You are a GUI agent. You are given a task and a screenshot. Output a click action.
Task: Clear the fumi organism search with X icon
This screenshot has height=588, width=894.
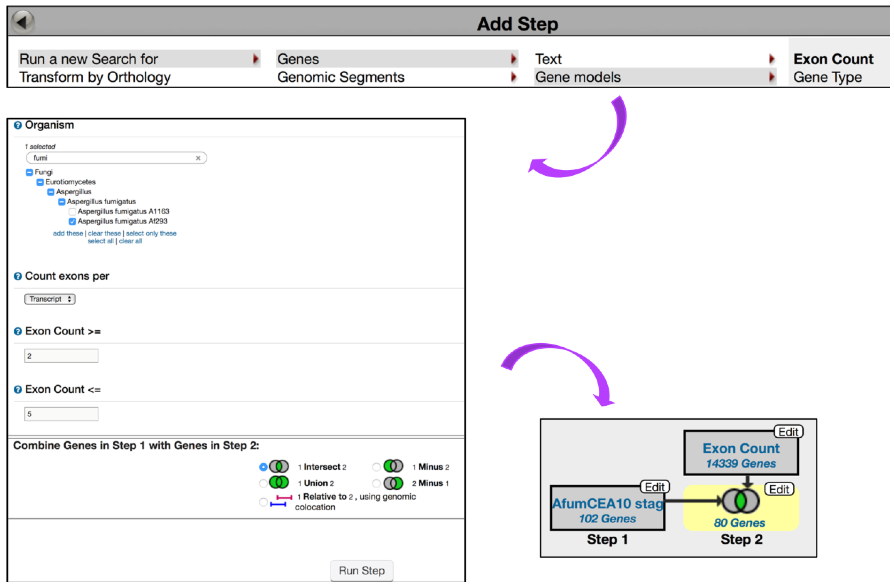198,158
